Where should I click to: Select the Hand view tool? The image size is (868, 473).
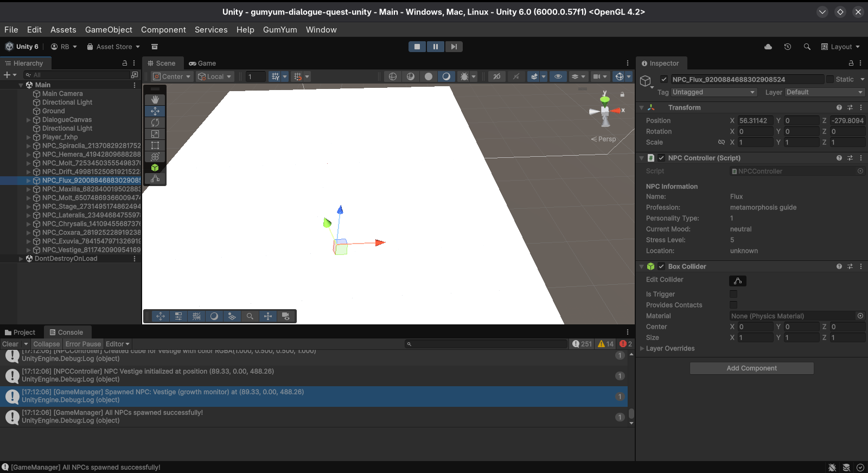point(155,99)
